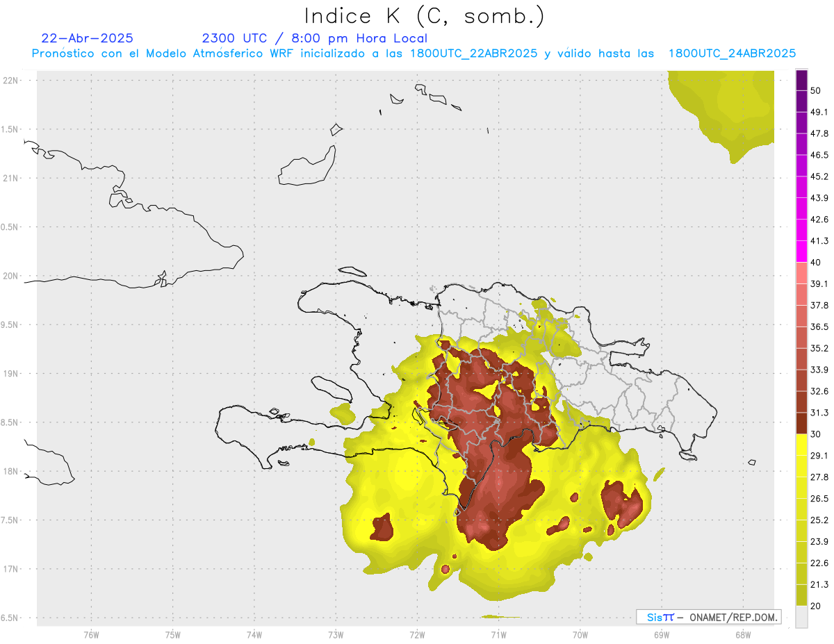Click the '22.6' value on the color scale
The width and height of the screenshot is (834, 644).
pyautogui.click(x=819, y=563)
